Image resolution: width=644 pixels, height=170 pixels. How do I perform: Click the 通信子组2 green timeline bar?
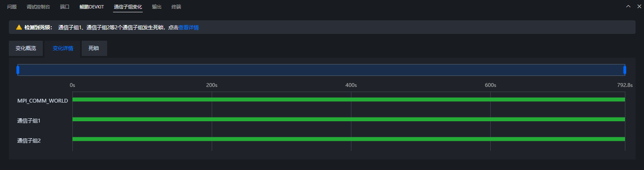click(x=348, y=139)
